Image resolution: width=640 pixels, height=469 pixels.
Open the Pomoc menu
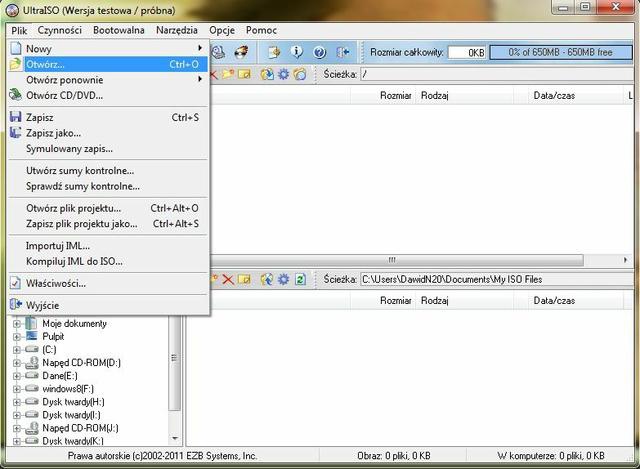(261, 30)
